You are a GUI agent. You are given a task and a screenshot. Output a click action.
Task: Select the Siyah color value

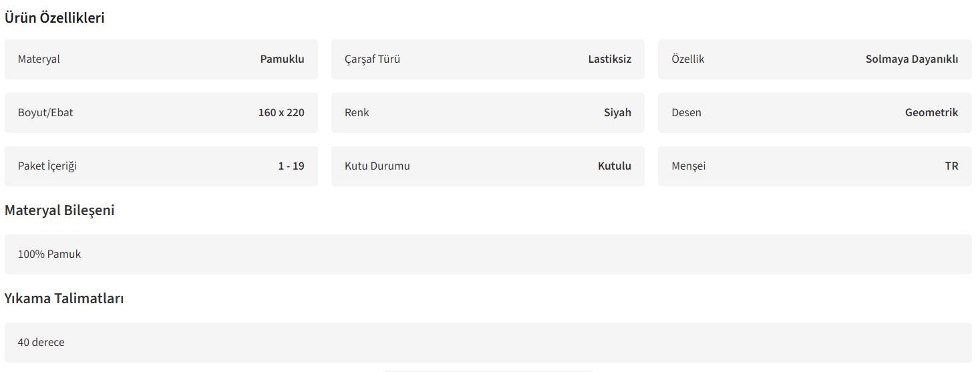(617, 112)
